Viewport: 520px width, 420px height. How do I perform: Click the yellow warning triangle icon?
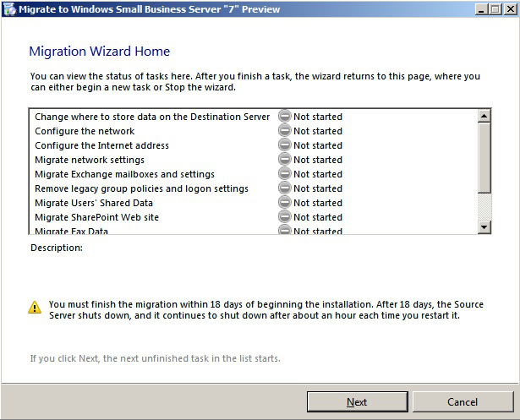[x=35, y=307]
